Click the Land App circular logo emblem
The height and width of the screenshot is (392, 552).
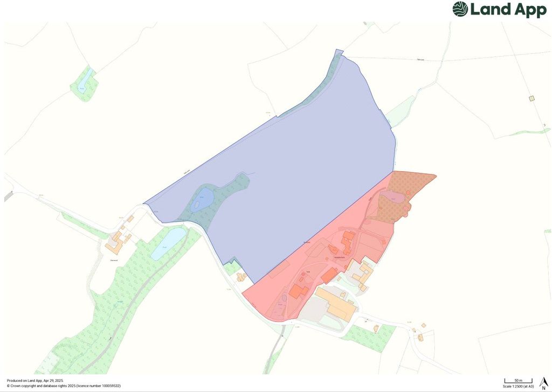pyautogui.click(x=460, y=9)
